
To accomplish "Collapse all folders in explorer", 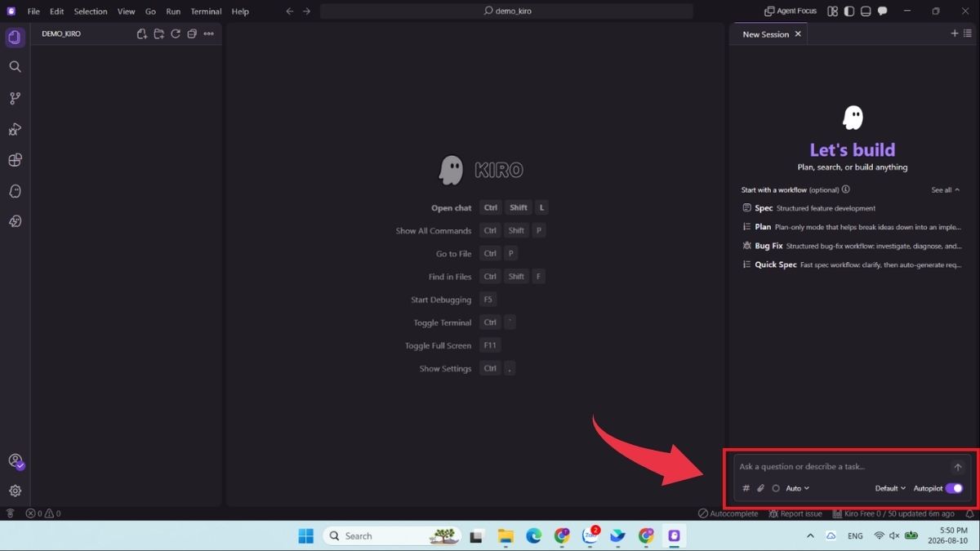I will (192, 34).
